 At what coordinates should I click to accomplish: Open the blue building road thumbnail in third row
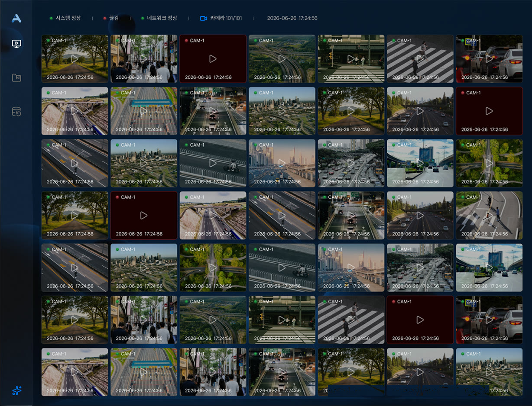click(x=420, y=163)
